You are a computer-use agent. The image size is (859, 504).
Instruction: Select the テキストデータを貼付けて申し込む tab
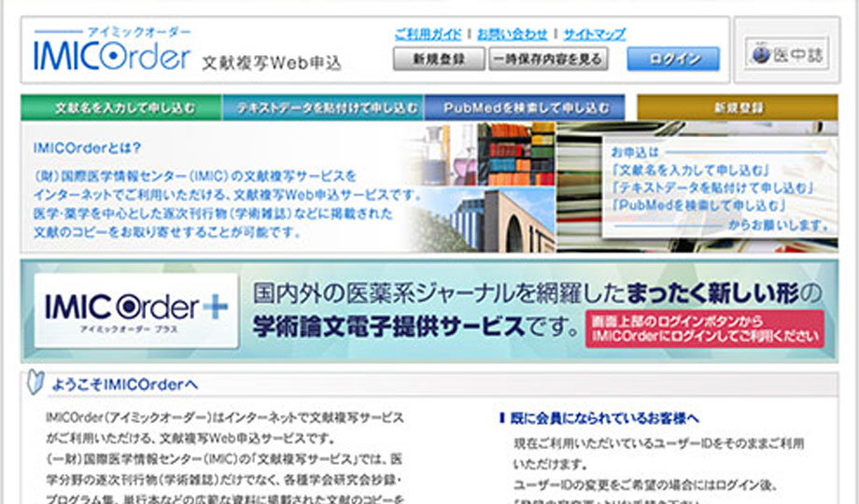[323, 107]
